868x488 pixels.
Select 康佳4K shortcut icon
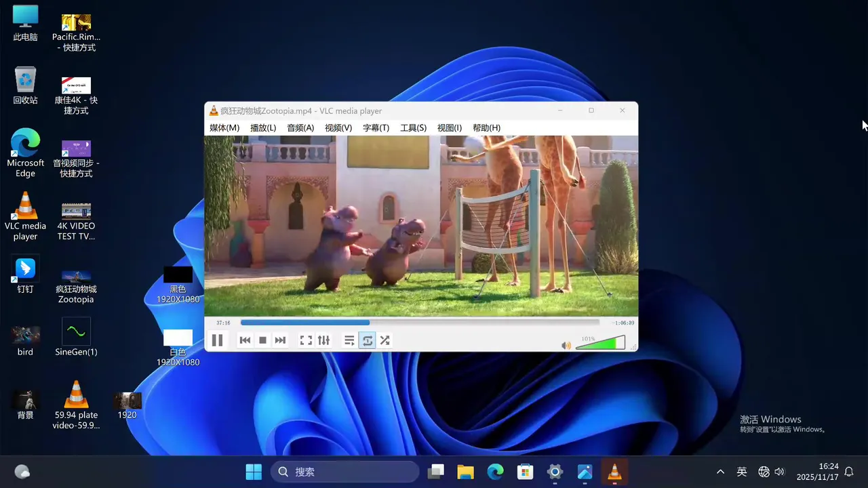pyautogui.click(x=76, y=96)
